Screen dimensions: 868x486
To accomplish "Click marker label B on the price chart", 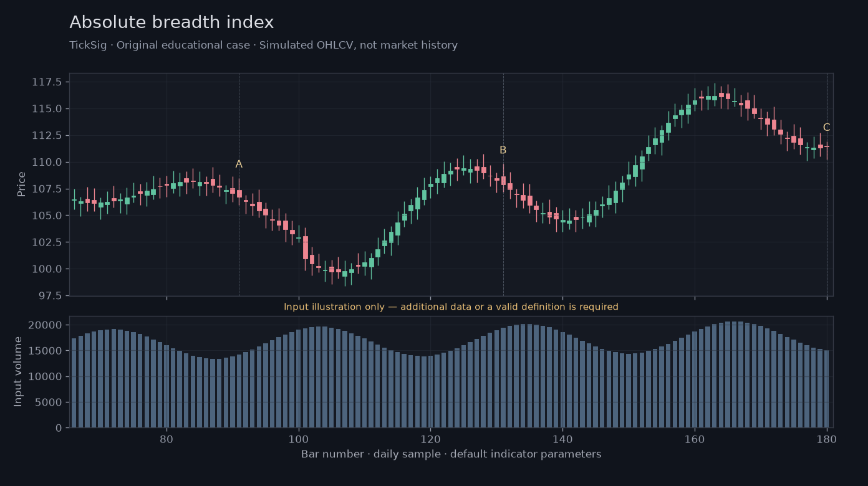I will click(503, 150).
